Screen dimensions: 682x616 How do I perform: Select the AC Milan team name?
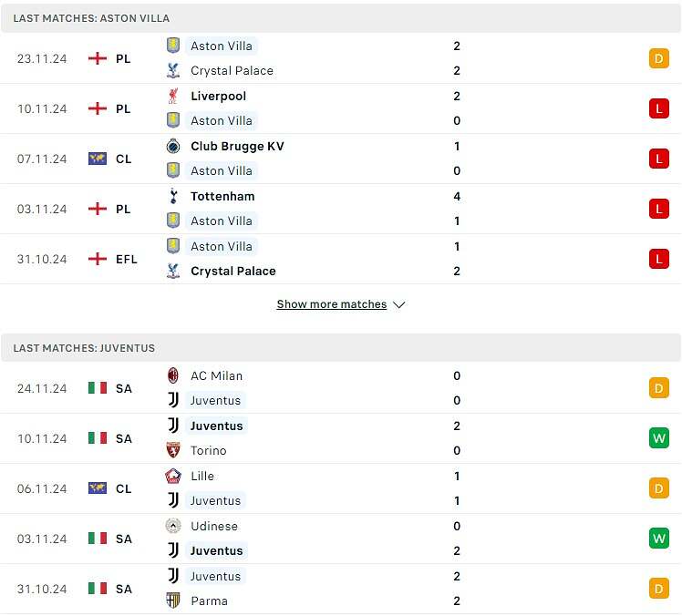(x=216, y=375)
